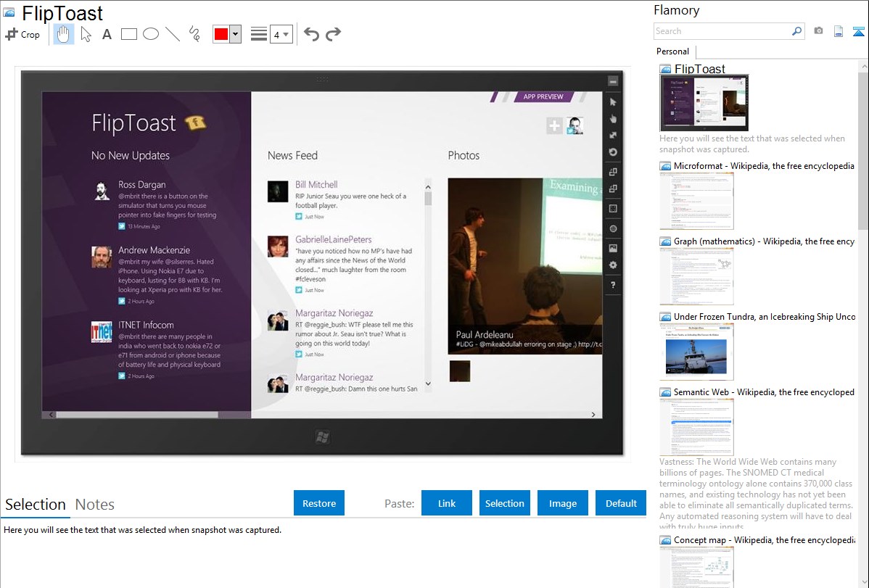
Task: Click simulator rotate counterclockwise icon
Action: pyautogui.click(x=613, y=189)
